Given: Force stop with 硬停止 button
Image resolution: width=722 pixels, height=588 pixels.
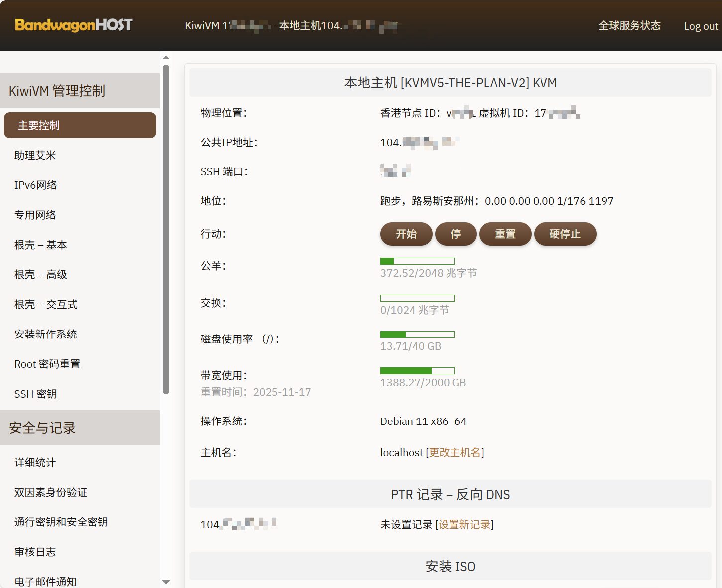Looking at the screenshot, I should tap(565, 234).
